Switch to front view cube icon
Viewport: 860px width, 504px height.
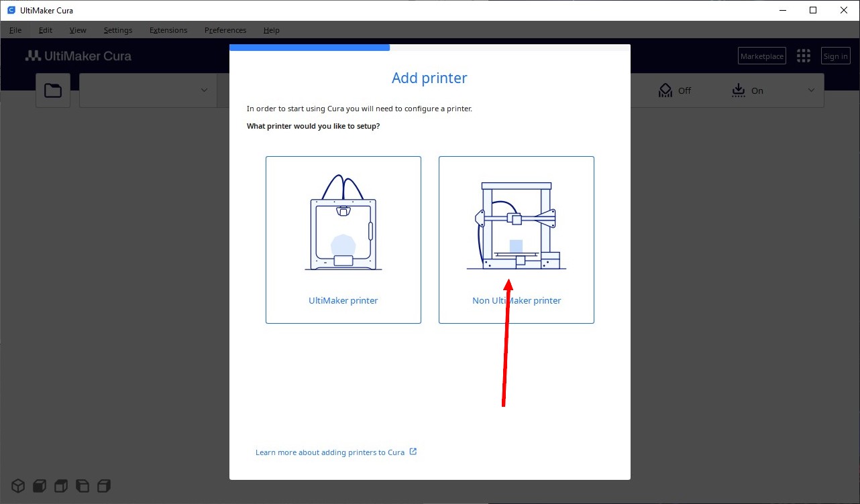40,486
